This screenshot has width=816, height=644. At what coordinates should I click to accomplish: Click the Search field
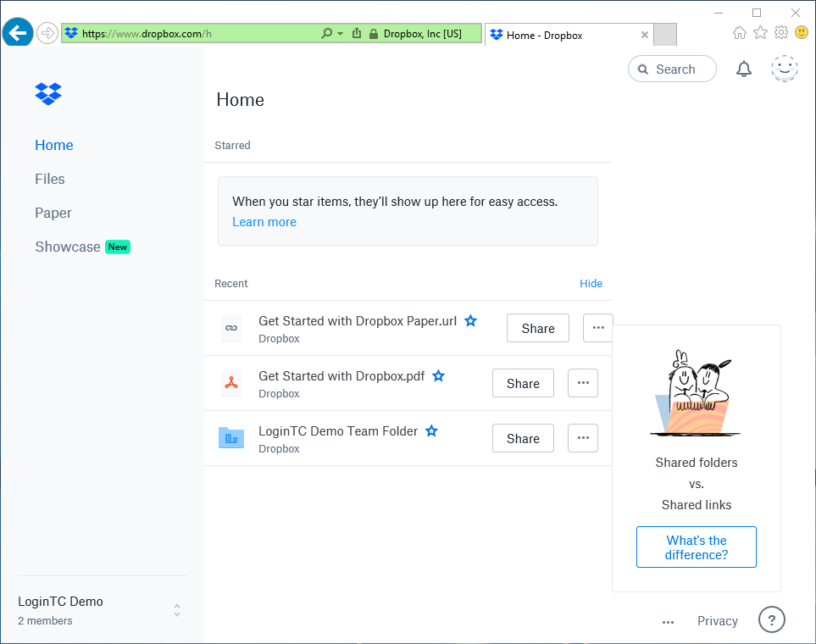[x=672, y=69]
